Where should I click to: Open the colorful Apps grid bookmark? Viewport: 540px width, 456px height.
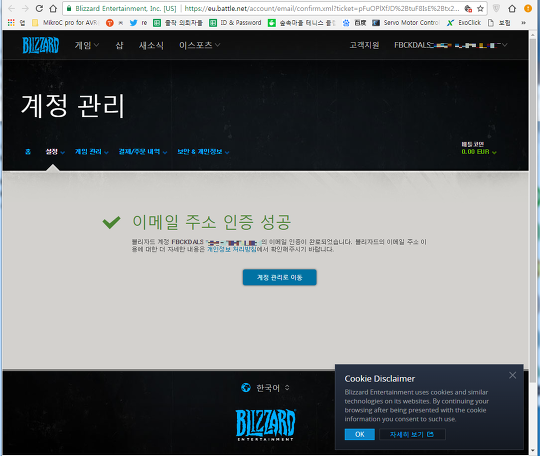(x=11, y=23)
